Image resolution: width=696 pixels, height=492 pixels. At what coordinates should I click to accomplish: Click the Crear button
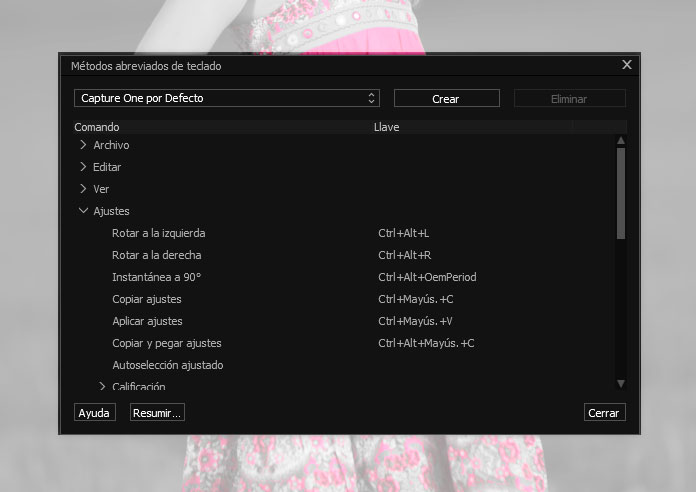pos(446,99)
